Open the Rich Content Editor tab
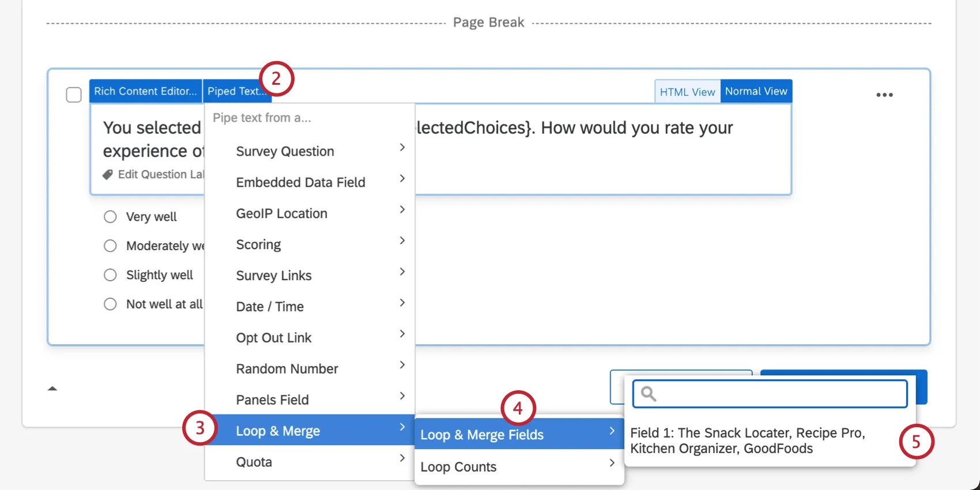This screenshot has height=490, width=980. click(145, 91)
